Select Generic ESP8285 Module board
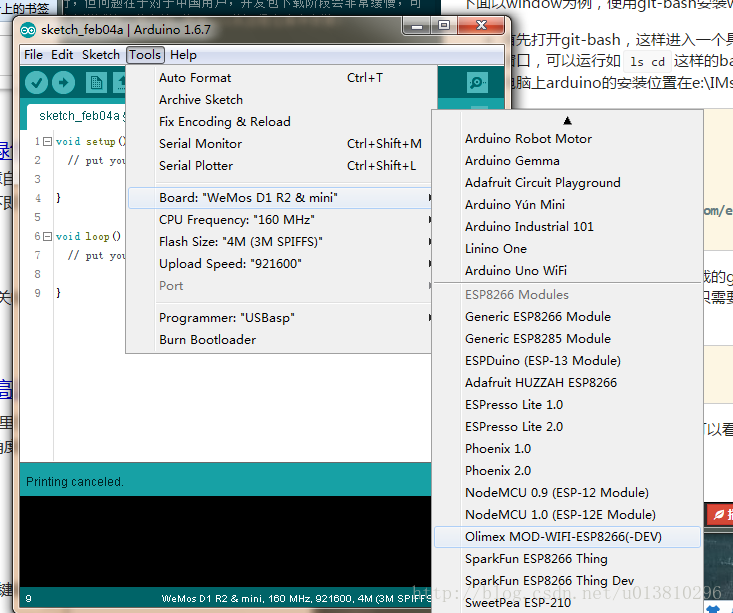This screenshot has width=733, height=613. point(567,339)
